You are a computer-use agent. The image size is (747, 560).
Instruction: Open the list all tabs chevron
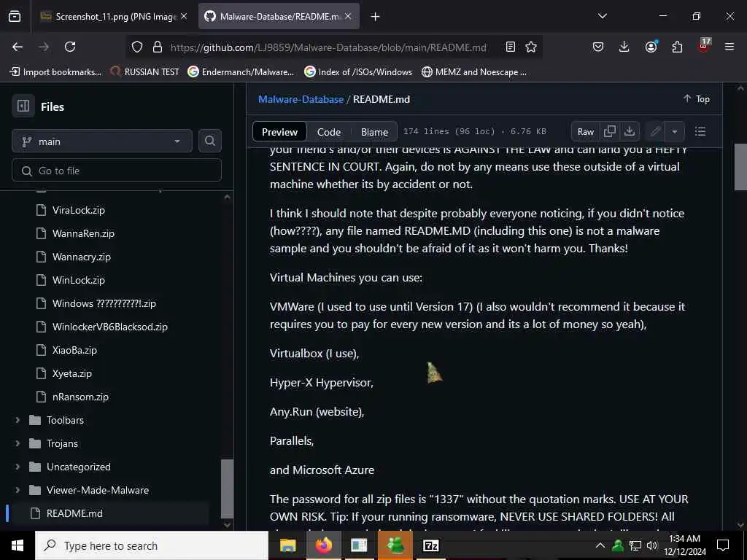pyautogui.click(x=602, y=16)
